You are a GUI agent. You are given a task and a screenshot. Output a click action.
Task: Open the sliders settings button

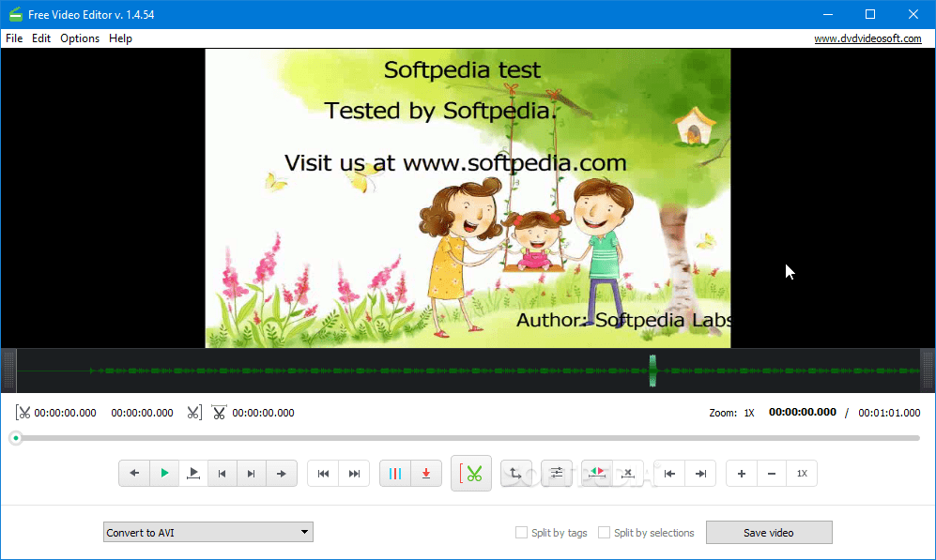click(557, 474)
